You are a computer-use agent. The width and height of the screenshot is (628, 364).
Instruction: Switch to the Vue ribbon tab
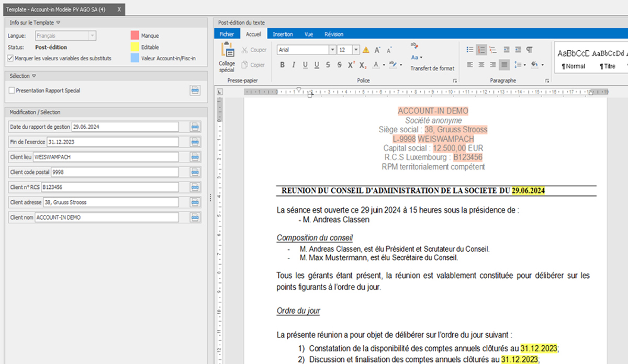coord(309,34)
